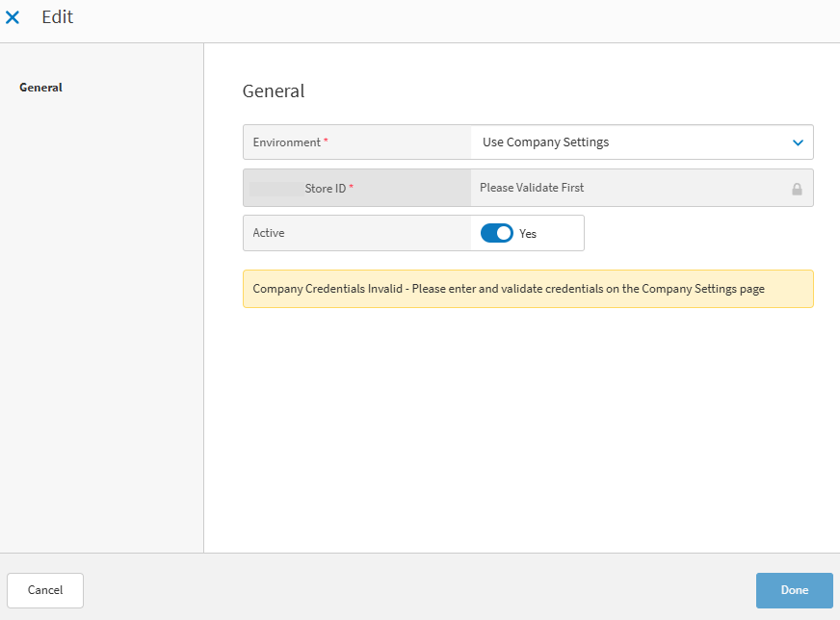Viewport: 840px width, 620px height.
Task: Click the red asterisk next to Environment
Action: pyautogui.click(x=326, y=142)
